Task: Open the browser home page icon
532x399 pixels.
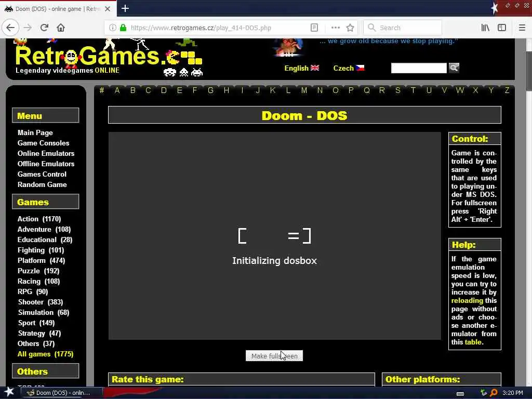Action: tap(61, 28)
